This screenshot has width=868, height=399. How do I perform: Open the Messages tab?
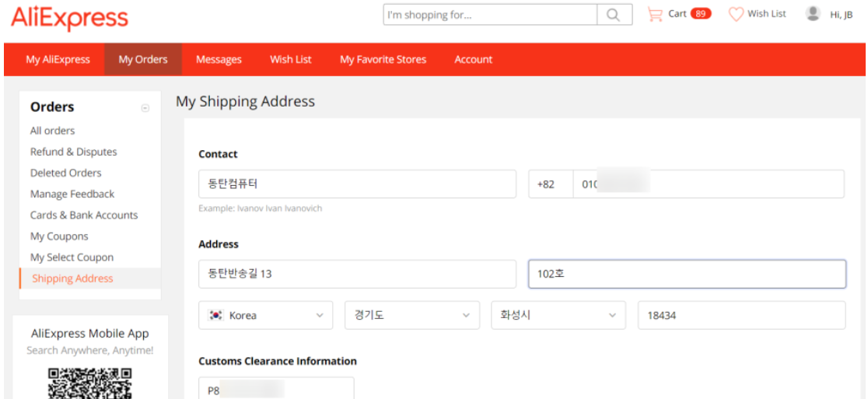pyautogui.click(x=219, y=59)
